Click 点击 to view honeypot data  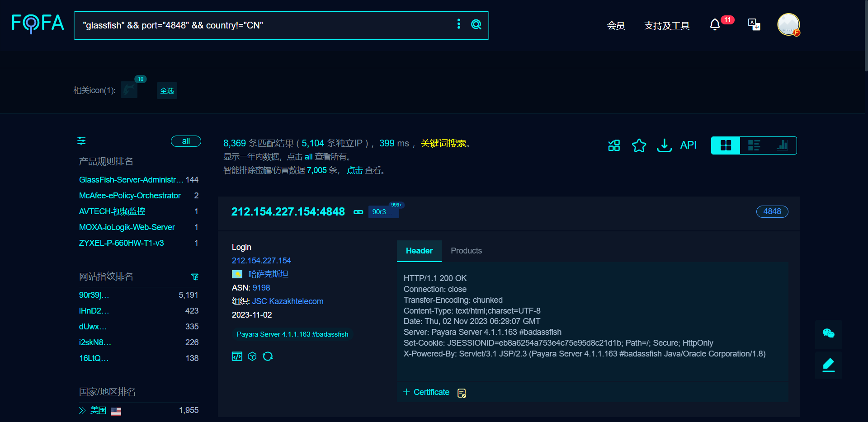tap(355, 170)
